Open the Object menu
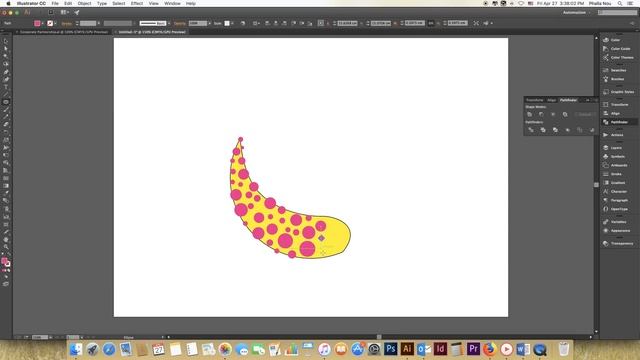 pyautogui.click(x=84, y=3)
